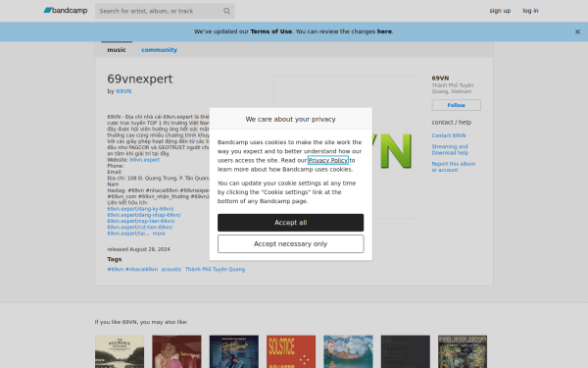588x368 pixels.
Task: Open the 69VN artist link under the album title
Action: point(123,91)
